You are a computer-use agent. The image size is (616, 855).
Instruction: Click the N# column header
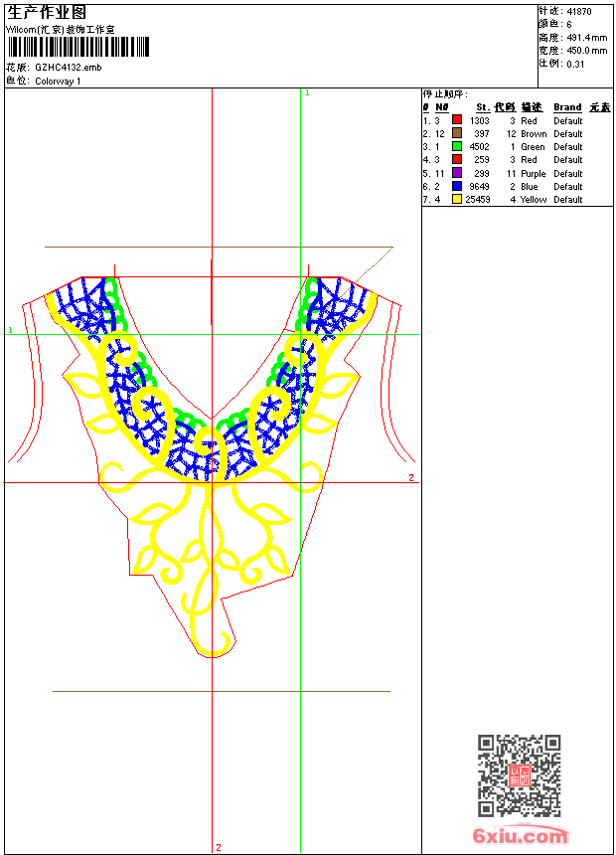pos(441,107)
